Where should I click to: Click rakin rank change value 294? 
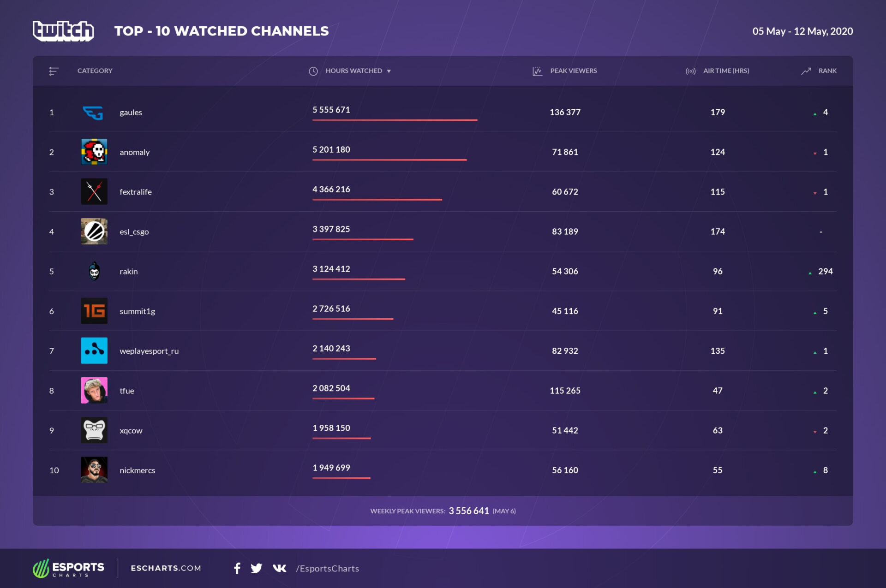pyautogui.click(x=826, y=271)
